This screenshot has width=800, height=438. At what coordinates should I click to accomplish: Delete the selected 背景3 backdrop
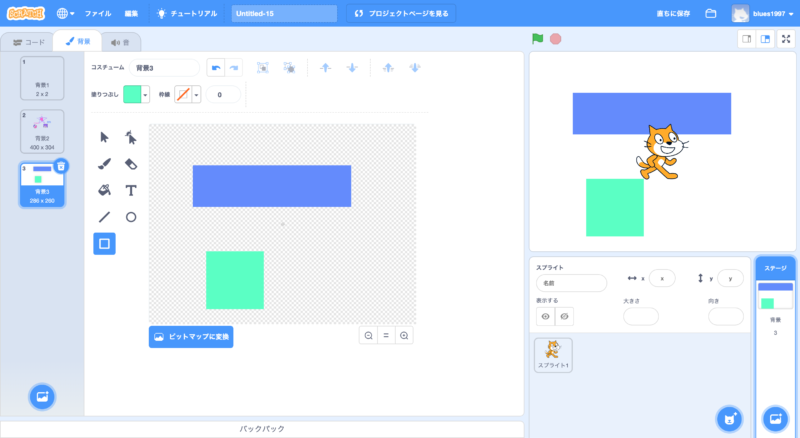(61, 166)
